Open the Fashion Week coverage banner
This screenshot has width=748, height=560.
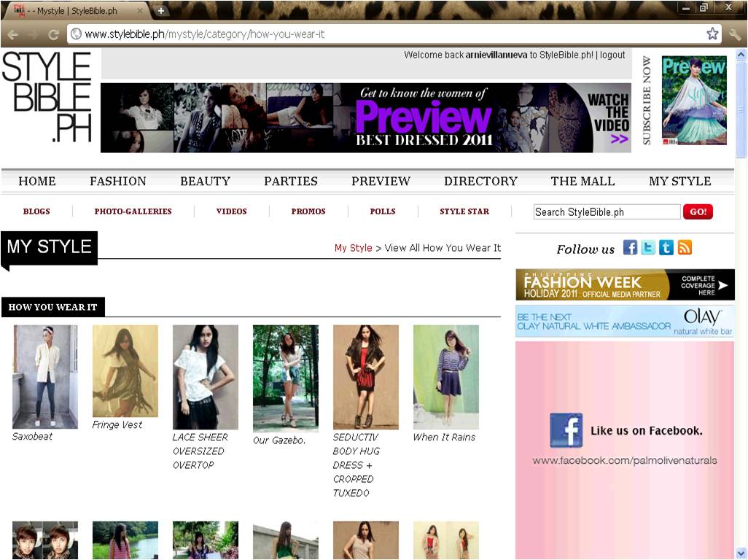point(625,285)
